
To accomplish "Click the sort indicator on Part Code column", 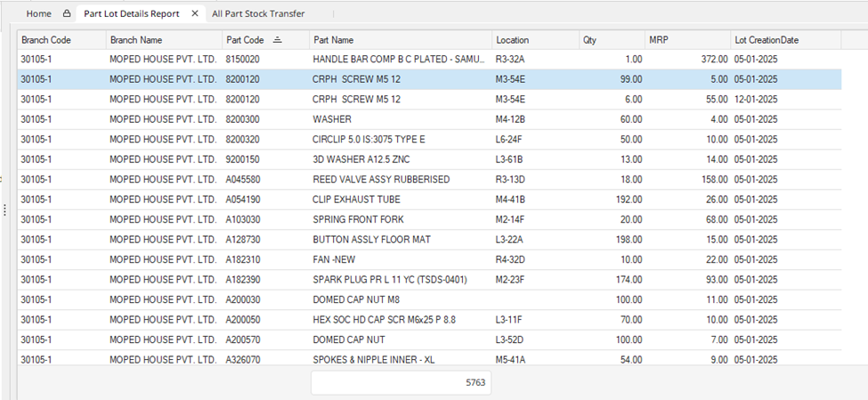I will tap(277, 40).
